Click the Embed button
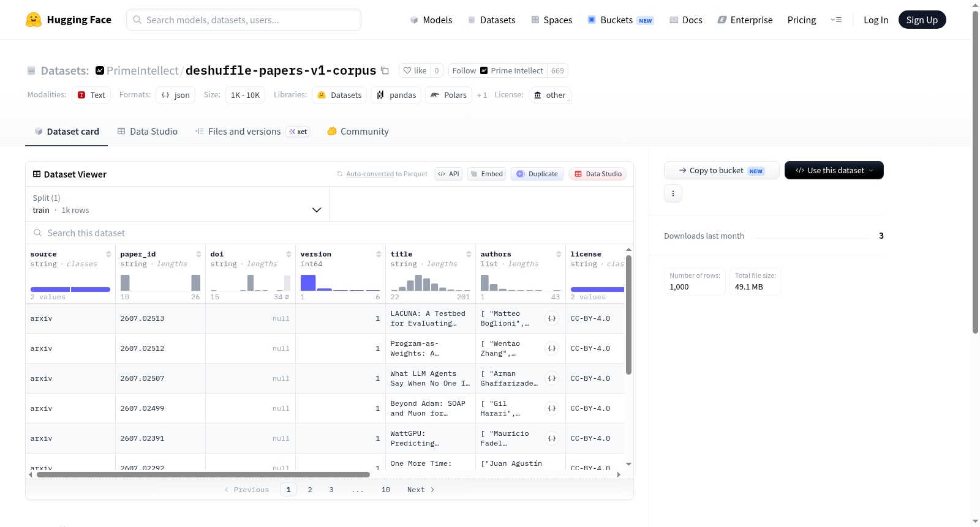980x527 pixels. [x=487, y=174]
